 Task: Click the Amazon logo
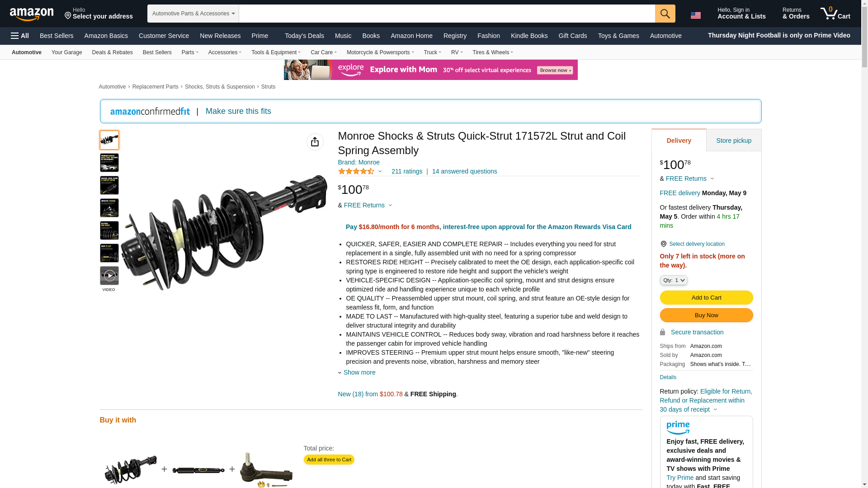[32, 14]
